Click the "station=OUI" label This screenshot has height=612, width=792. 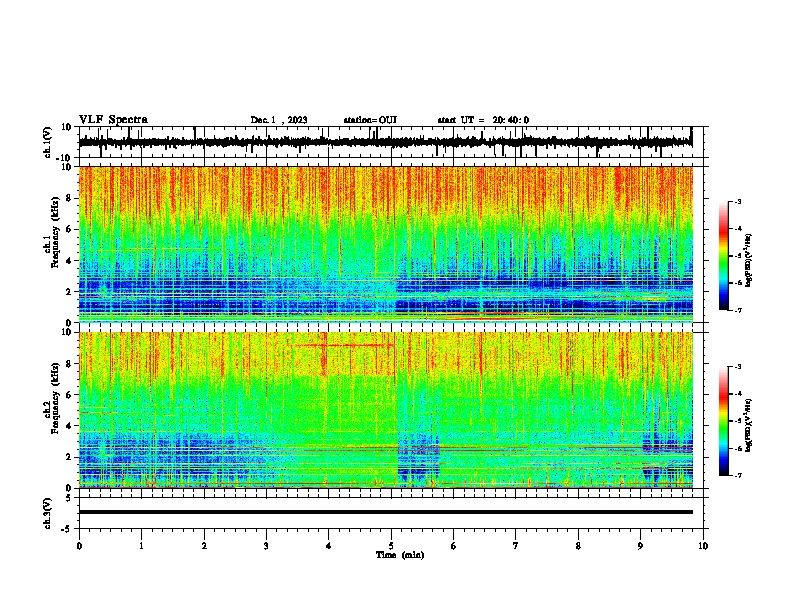click(x=370, y=120)
